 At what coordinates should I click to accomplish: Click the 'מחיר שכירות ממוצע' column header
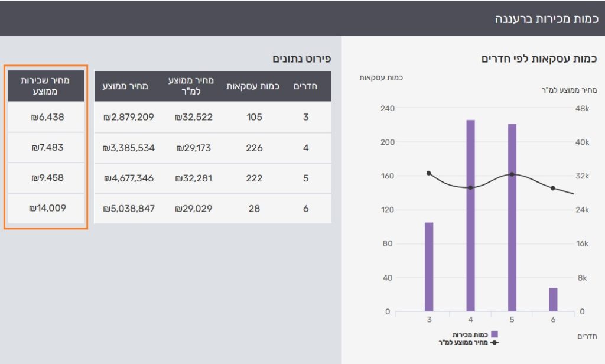point(45,86)
